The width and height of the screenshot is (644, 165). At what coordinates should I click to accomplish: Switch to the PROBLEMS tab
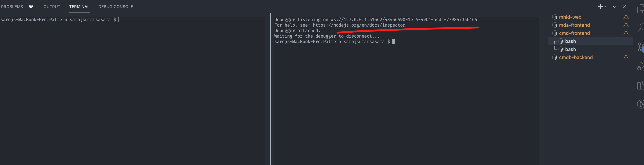coord(12,7)
